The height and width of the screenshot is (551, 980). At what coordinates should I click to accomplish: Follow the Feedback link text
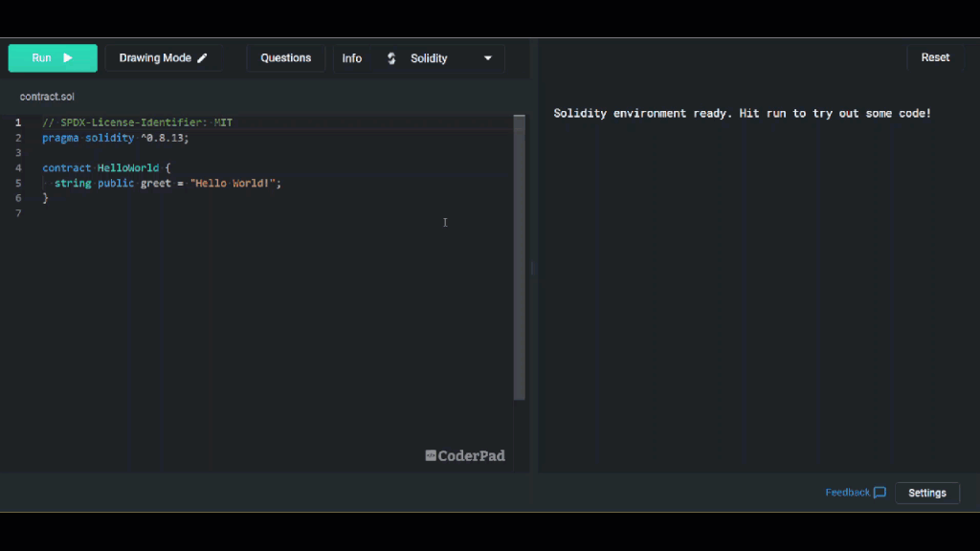coord(847,493)
